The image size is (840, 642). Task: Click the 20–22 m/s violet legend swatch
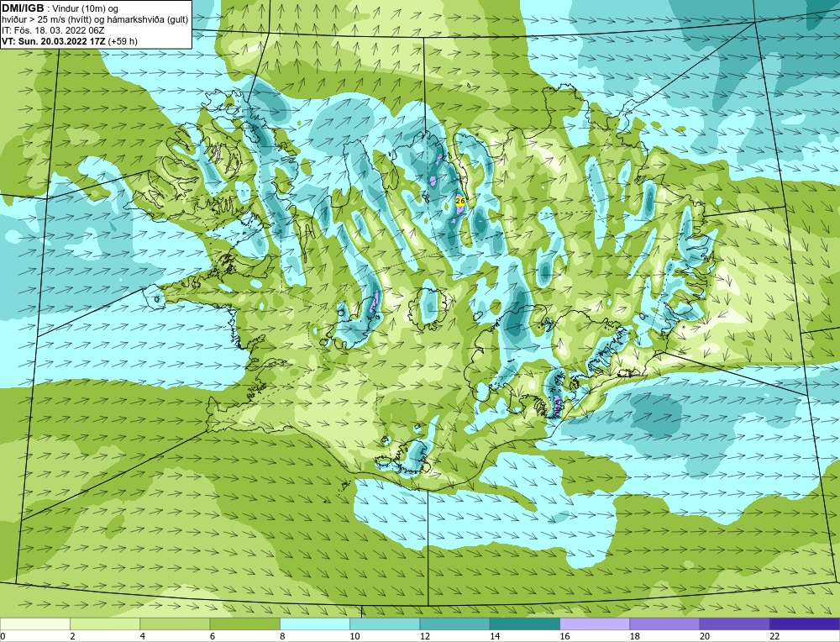click(x=734, y=624)
